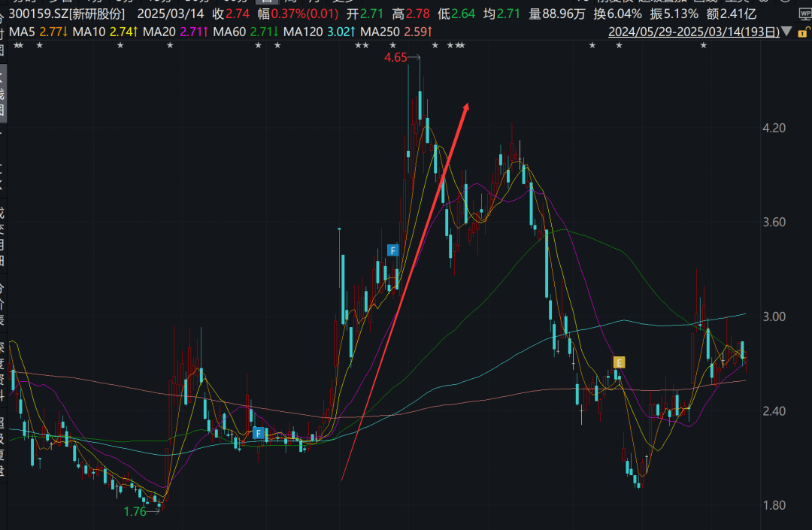The height and width of the screenshot is (530, 812).
Task: Click the 4.20 level on price axis
Action: 774,128
